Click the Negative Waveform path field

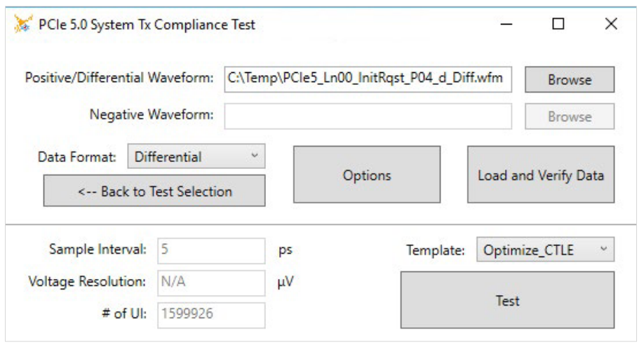click(x=368, y=116)
